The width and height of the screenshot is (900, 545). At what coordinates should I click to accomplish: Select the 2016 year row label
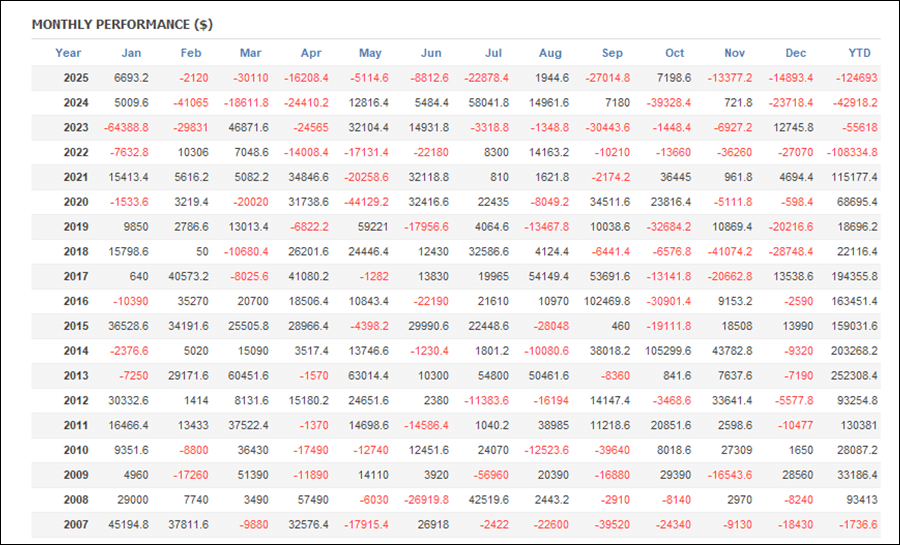[x=75, y=301]
